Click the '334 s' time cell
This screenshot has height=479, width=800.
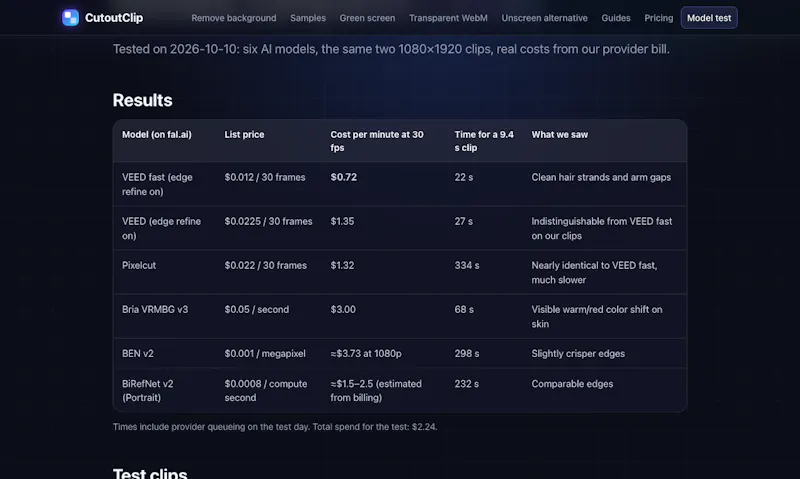click(467, 265)
